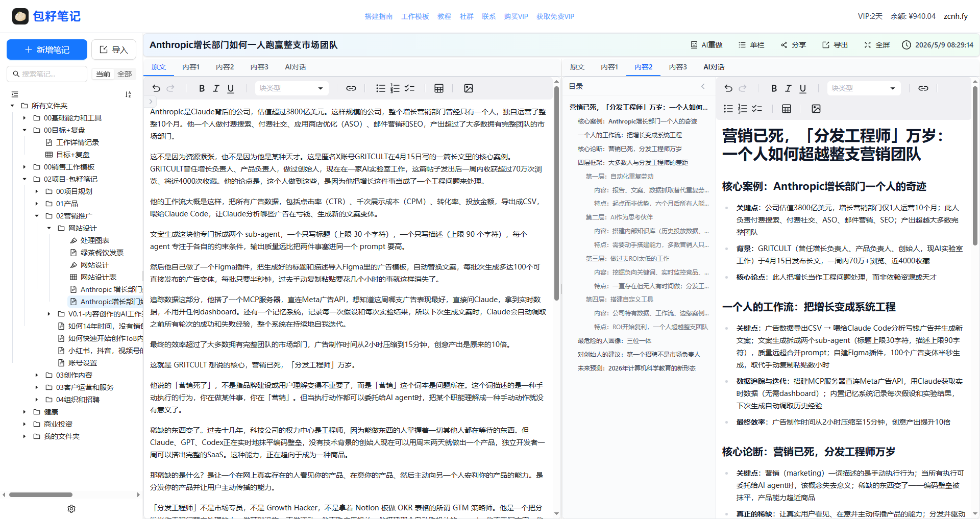The width and height of the screenshot is (980, 519).
Task: Jump to 最危险的人画像 outline entry
Action: 615,340
